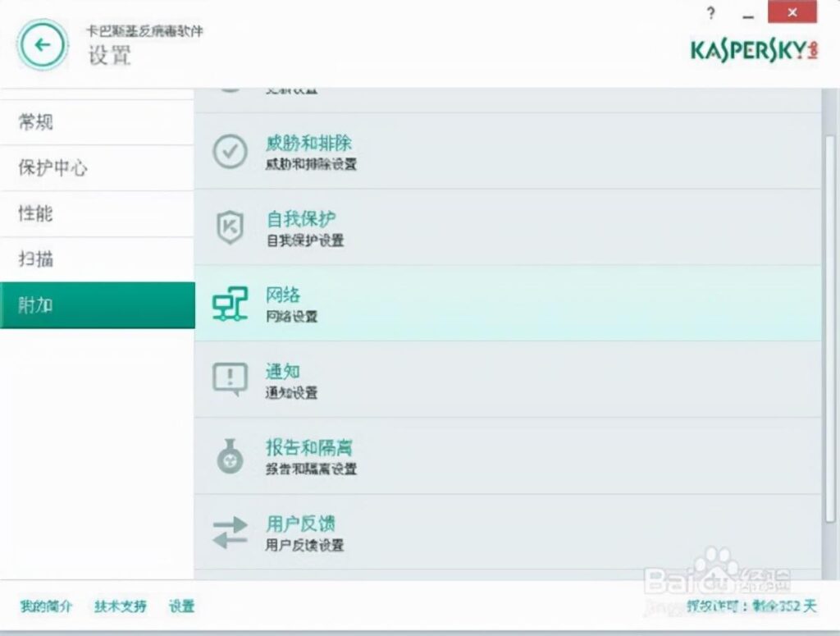Click the 自我保护 K-shield icon
This screenshot has height=636, width=840.
231,228
